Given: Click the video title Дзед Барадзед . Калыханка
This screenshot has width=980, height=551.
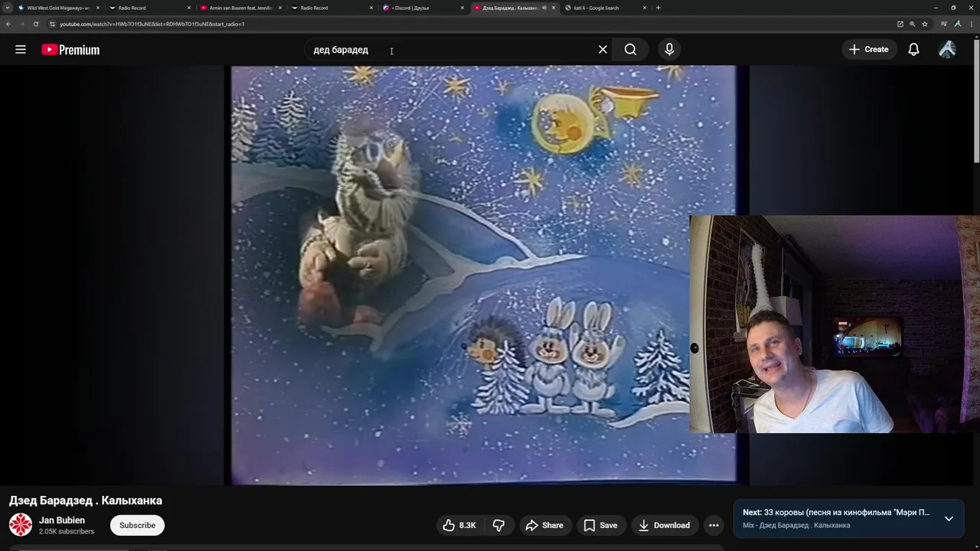Looking at the screenshot, I should [86, 500].
